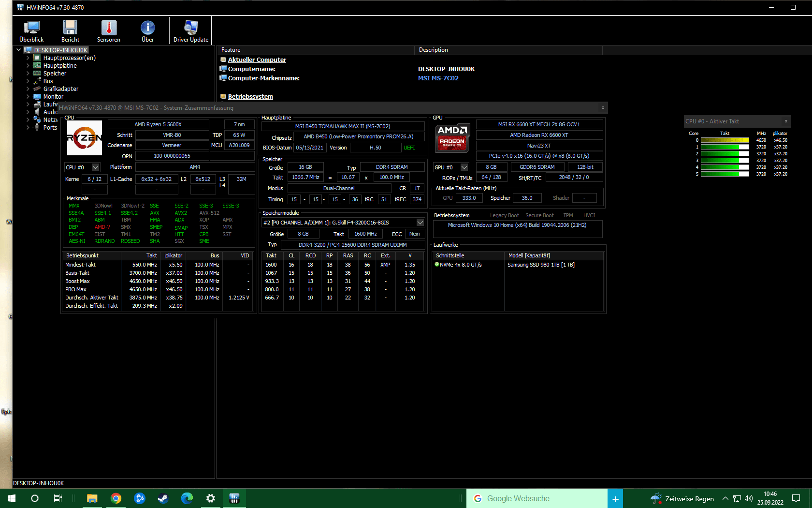812x508 pixels.
Task: Expand the Hauptplatine node arrow
Action: click(28, 66)
